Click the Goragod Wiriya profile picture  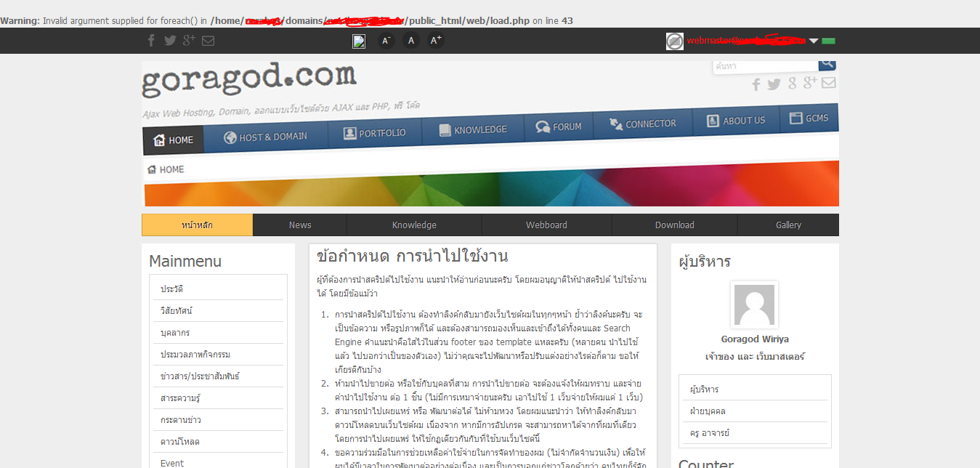[x=754, y=304]
